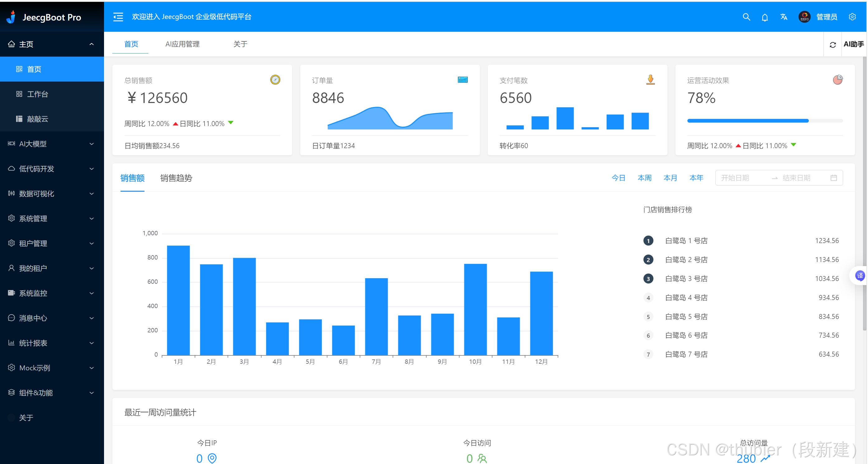Click the sidebar collapse menu icon
The width and height of the screenshot is (868, 464).
(x=118, y=17)
